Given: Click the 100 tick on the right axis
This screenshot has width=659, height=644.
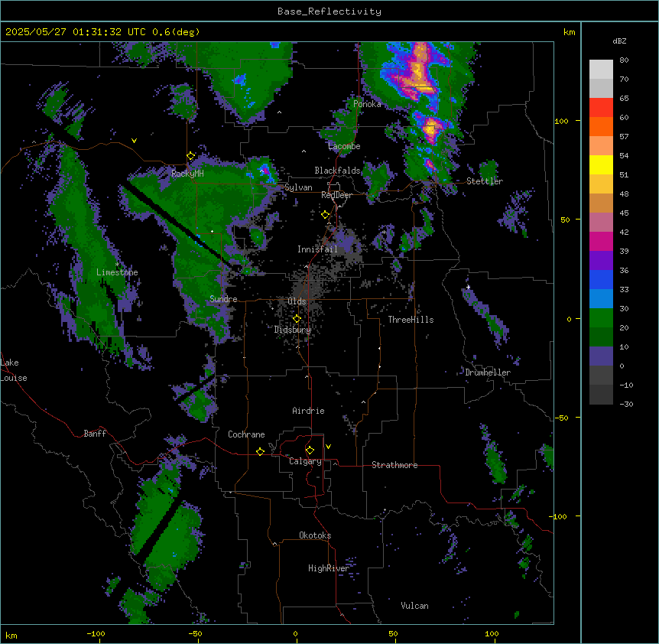Looking at the screenshot, I should [x=561, y=121].
